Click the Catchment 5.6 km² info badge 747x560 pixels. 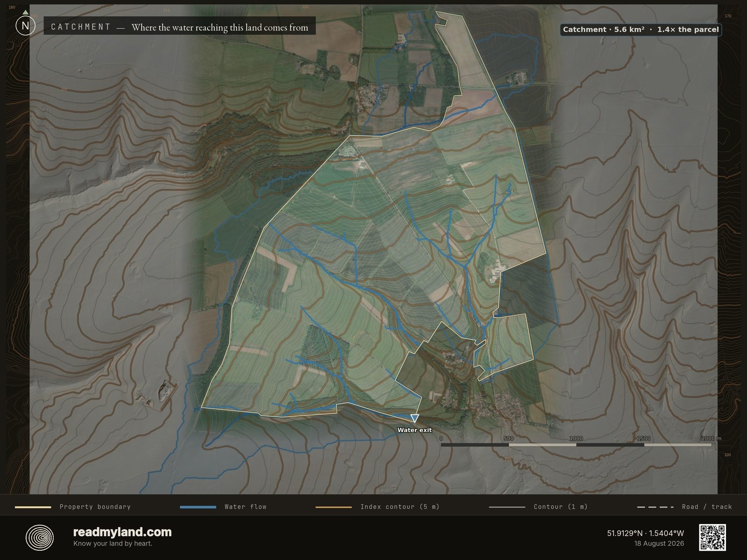point(641,29)
